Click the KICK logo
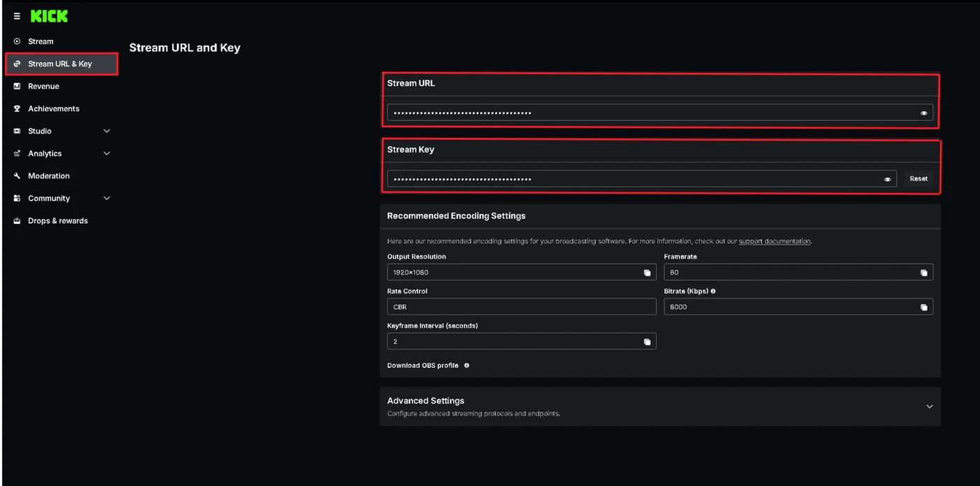This screenshot has height=486, width=980. (x=49, y=16)
